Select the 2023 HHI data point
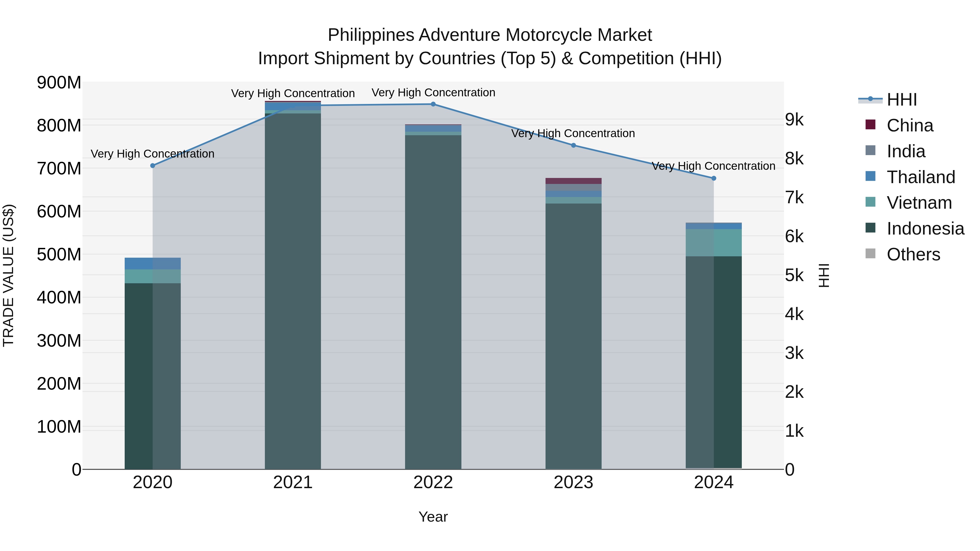Image resolution: width=980 pixels, height=551 pixels. [x=573, y=145]
